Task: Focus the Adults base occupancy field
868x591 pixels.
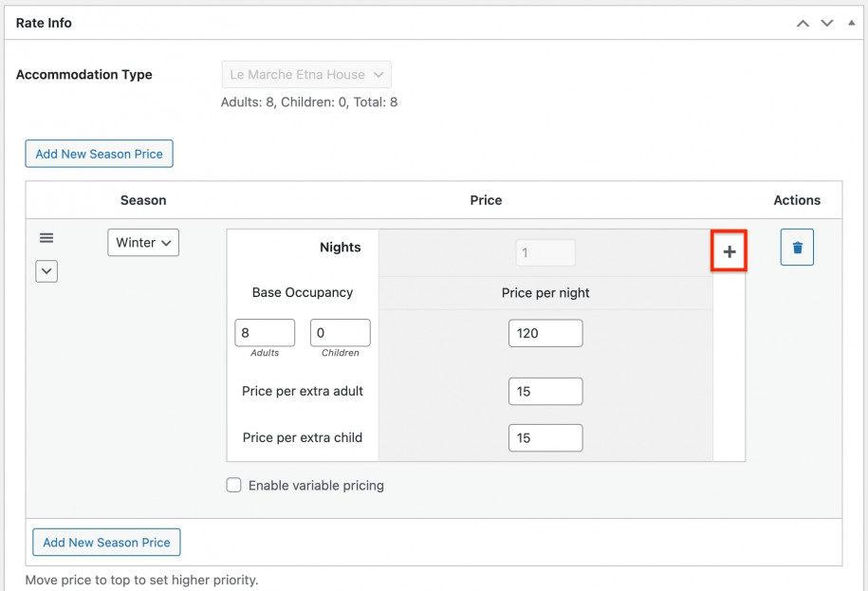Action: point(265,333)
